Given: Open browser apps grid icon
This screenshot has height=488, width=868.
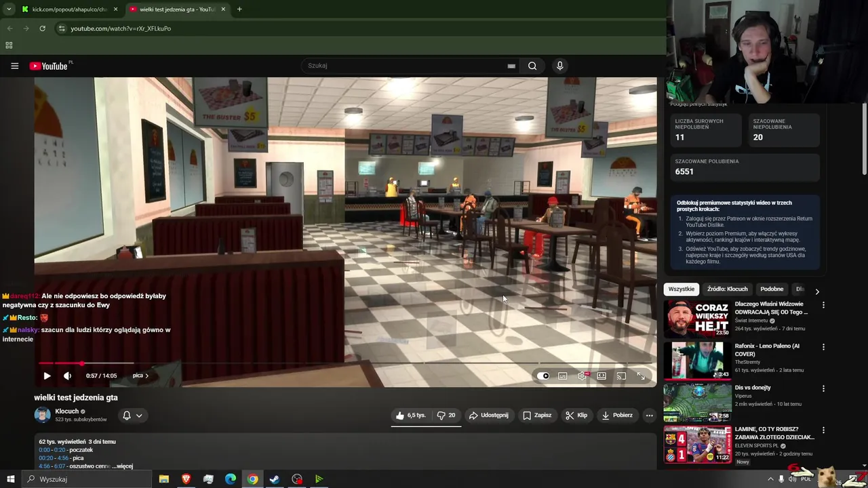Looking at the screenshot, I should 9,45.
